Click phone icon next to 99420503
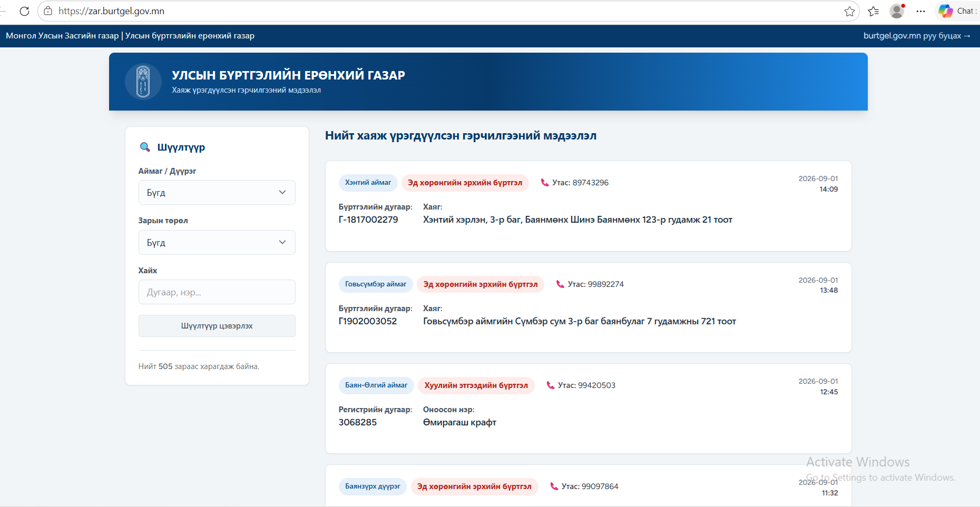 point(551,385)
